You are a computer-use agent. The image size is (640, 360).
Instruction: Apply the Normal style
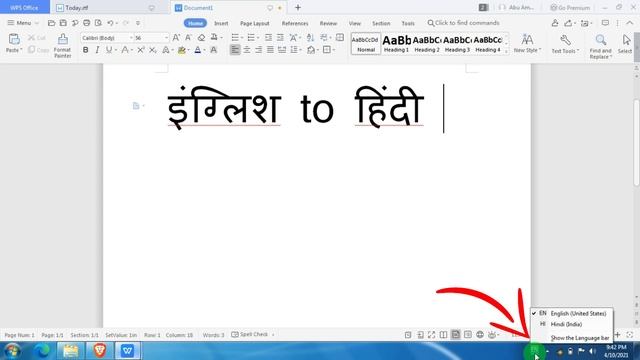(366, 44)
